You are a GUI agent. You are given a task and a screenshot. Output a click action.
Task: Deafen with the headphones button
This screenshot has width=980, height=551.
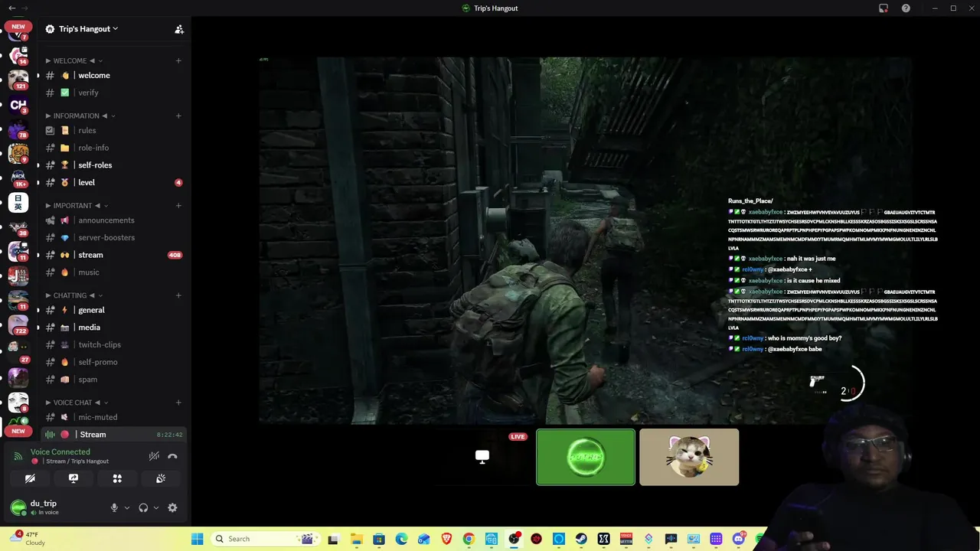click(143, 507)
